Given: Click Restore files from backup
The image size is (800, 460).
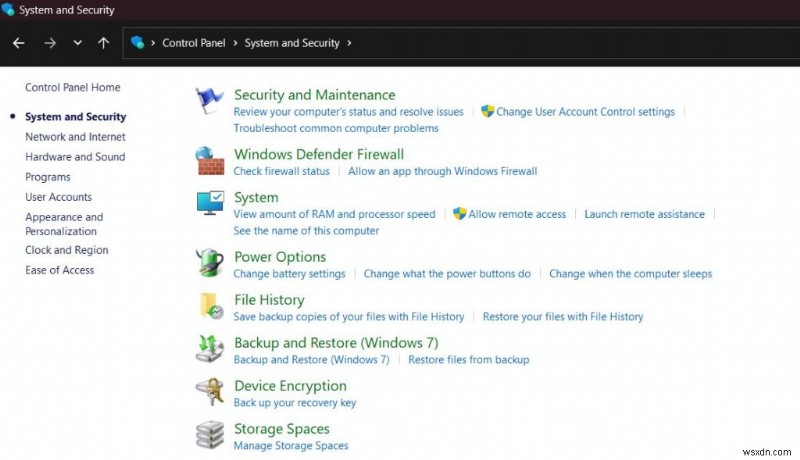Looking at the screenshot, I should [x=468, y=359].
